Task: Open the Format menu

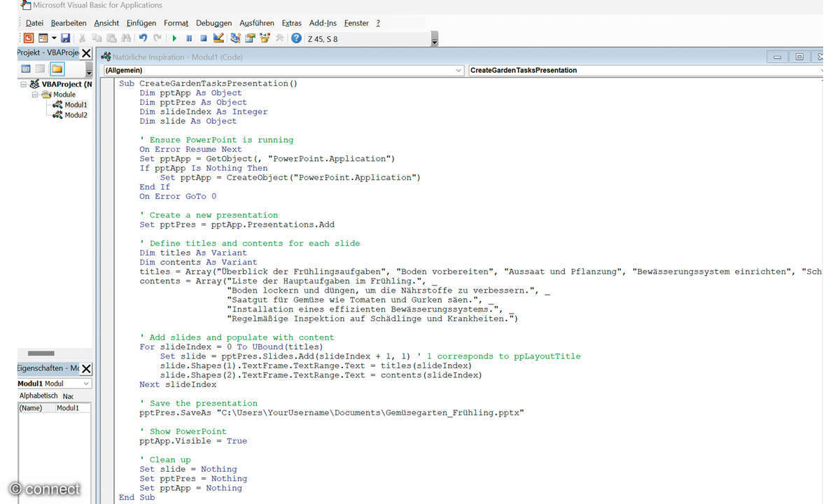Action: [x=176, y=23]
